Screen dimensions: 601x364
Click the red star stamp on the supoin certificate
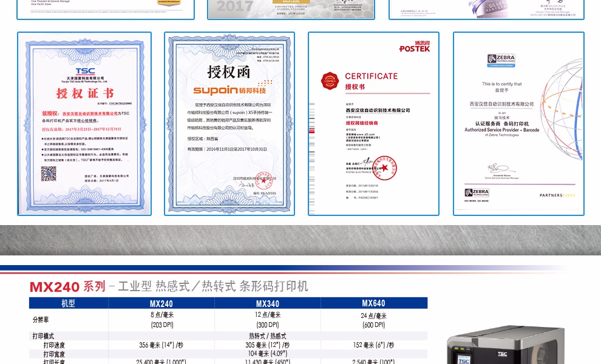click(x=263, y=180)
